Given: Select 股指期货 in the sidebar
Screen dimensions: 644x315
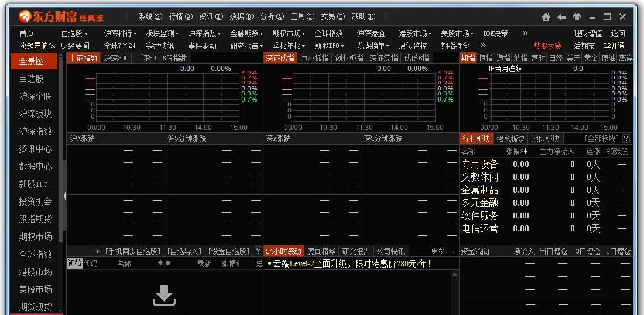Looking at the screenshot, I should point(35,220).
